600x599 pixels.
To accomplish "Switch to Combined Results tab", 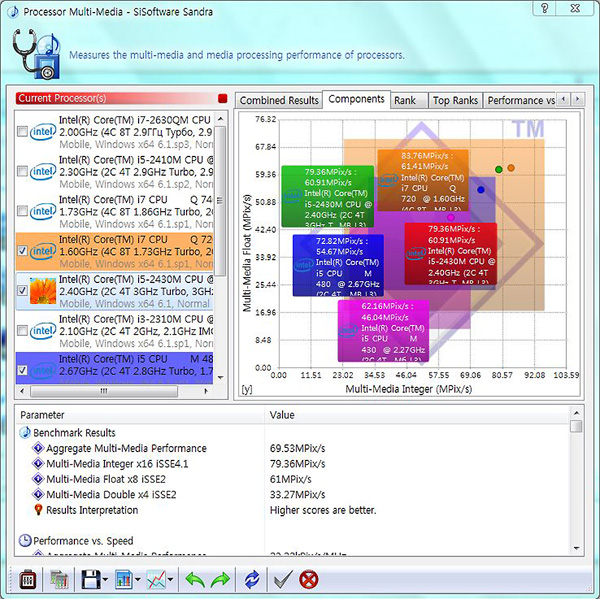I will [x=279, y=101].
